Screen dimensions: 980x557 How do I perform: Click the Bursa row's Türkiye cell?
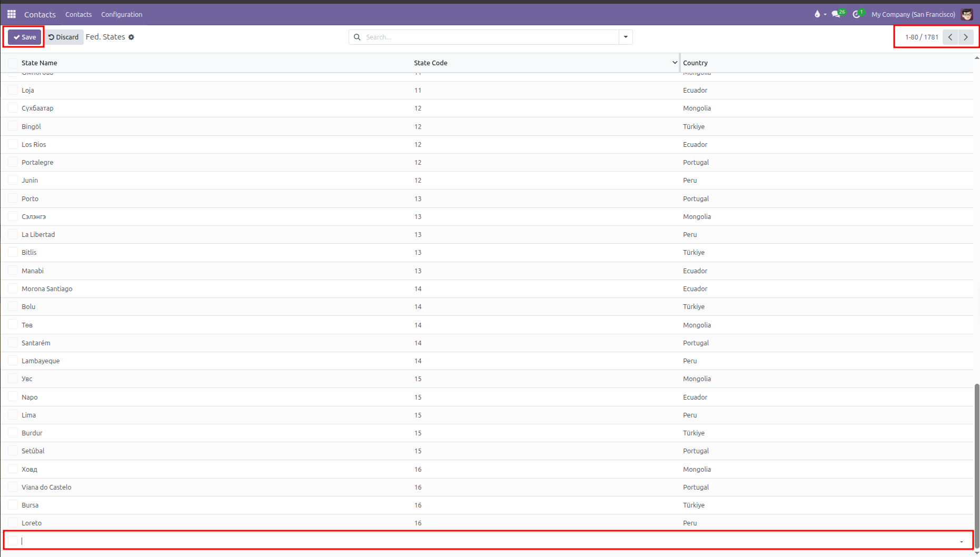click(694, 505)
